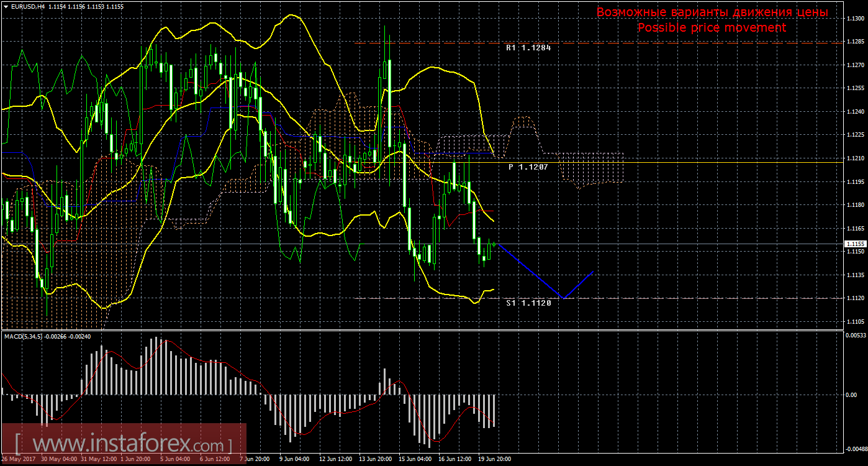The height and width of the screenshot is (466, 868).
Task: Click the 9 Jun 04:00 time label
Action: pyautogui.click(x=295, y=459)
